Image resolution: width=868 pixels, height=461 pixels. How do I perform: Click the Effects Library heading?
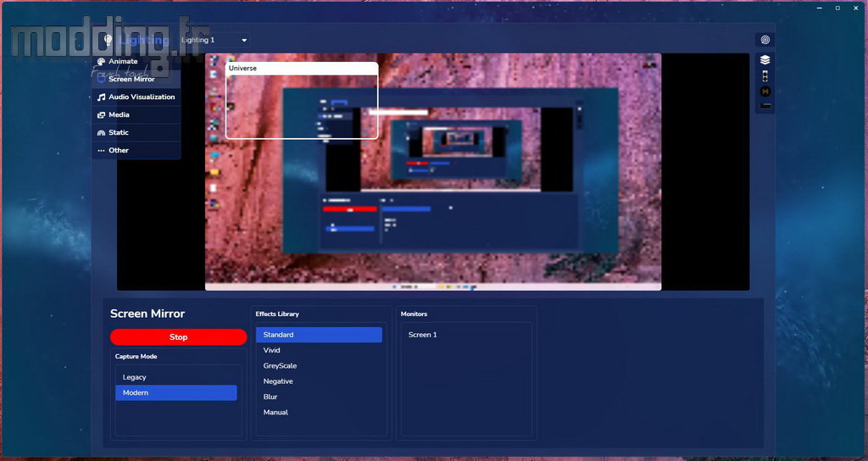click(277, 314)
